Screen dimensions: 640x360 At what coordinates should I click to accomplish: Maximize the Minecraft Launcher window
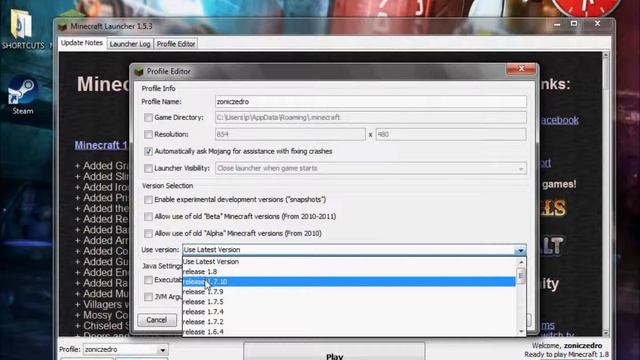click(x=574, y=24)
